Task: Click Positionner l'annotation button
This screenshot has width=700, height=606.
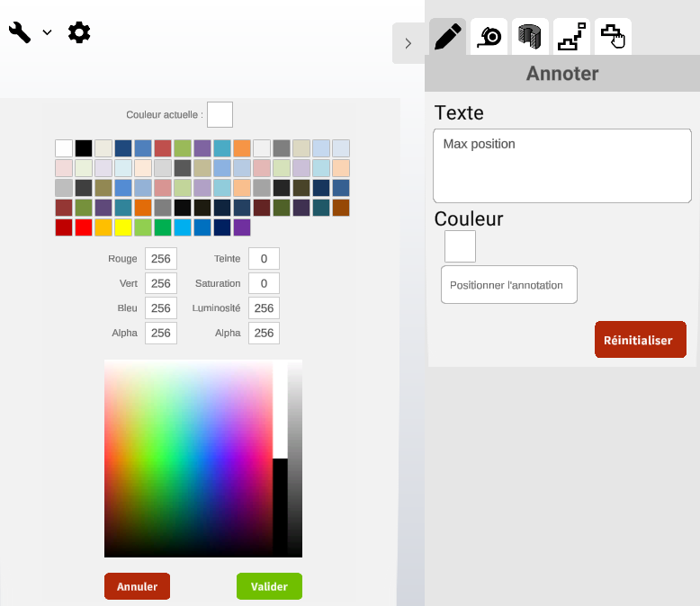Action: tap(508, 285)
